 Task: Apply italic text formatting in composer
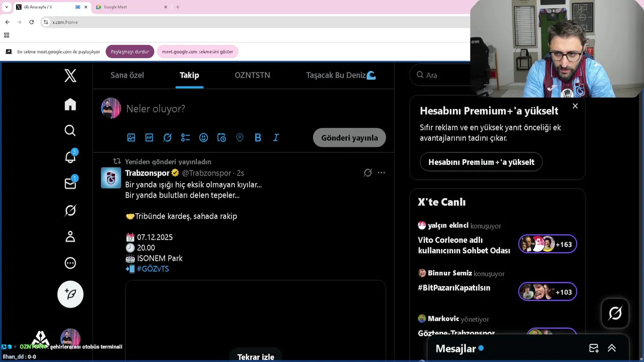click(276, 137)
